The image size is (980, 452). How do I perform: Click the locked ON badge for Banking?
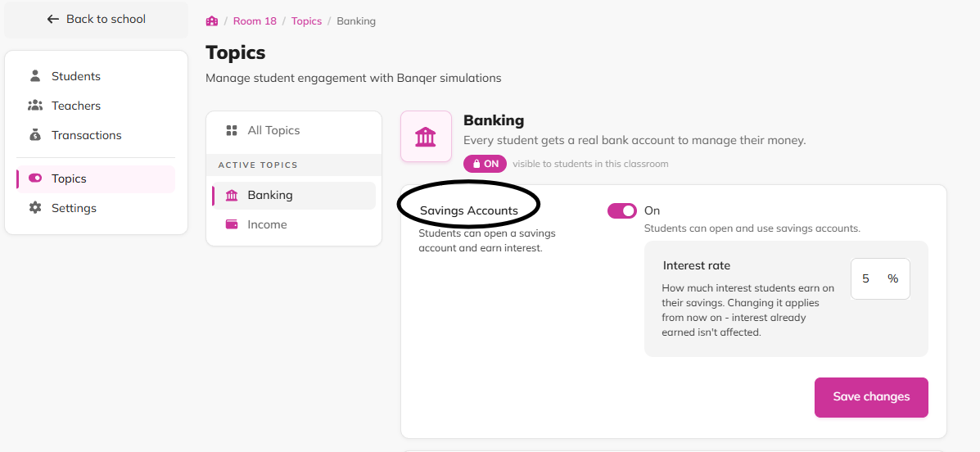(x=485, y=164)
